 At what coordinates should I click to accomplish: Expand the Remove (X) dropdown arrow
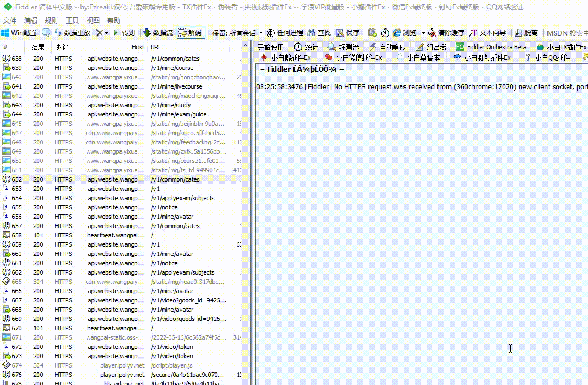point(106,33)
